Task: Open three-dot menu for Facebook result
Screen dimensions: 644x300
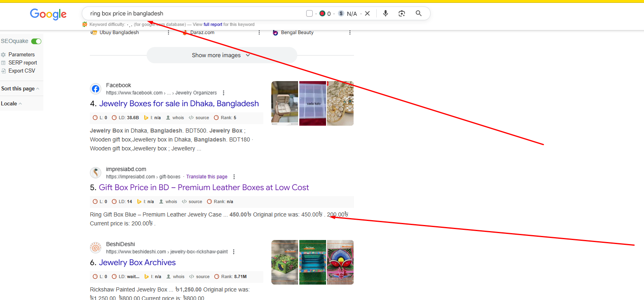Action: click(224, 93)
